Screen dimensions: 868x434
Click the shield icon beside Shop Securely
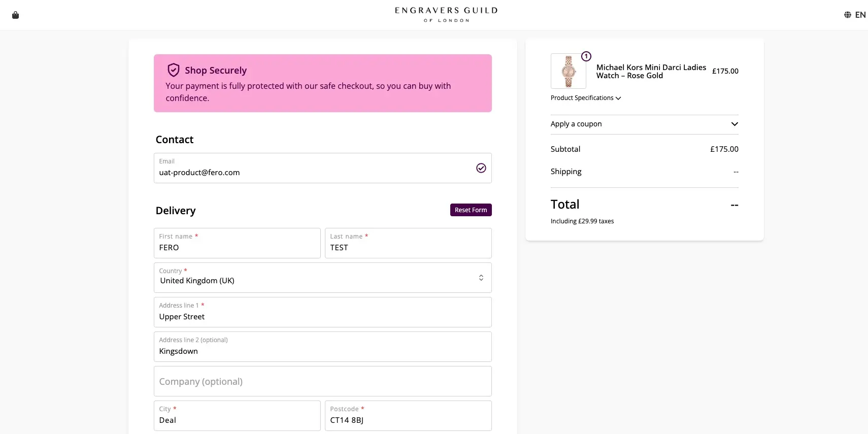(x=174, y=70)
